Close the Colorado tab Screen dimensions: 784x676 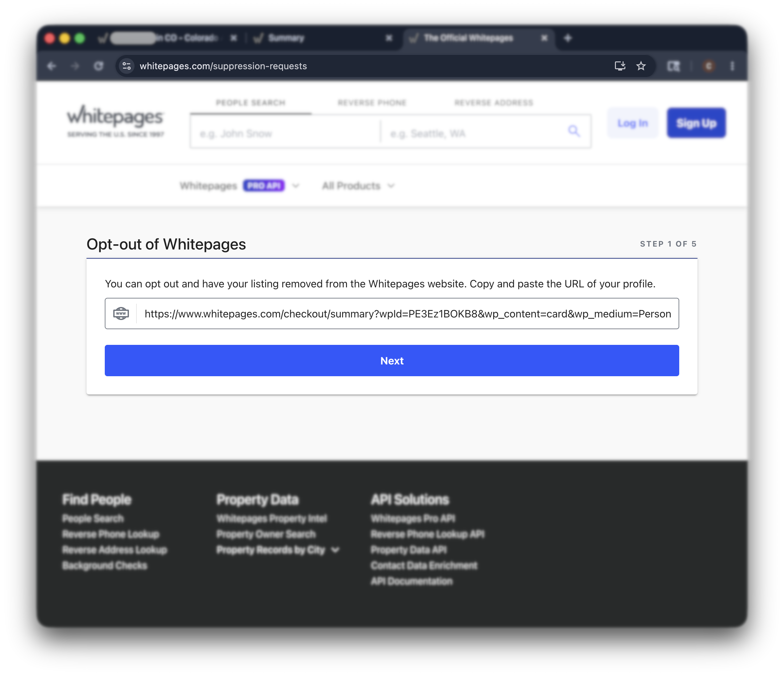[234, 38]
